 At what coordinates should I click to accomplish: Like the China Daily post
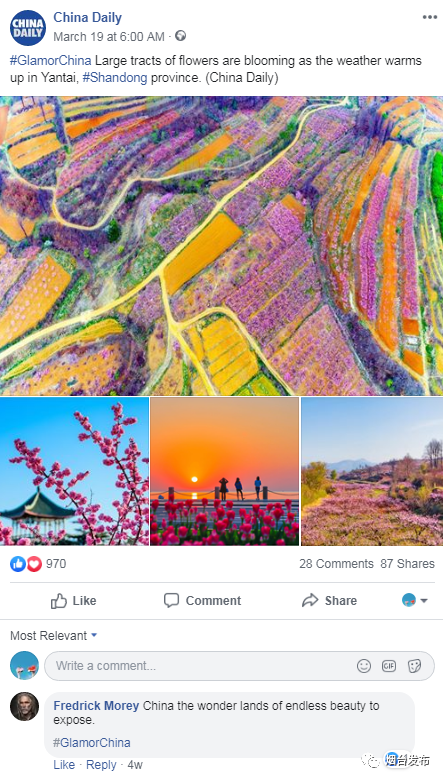coord(74,600)
